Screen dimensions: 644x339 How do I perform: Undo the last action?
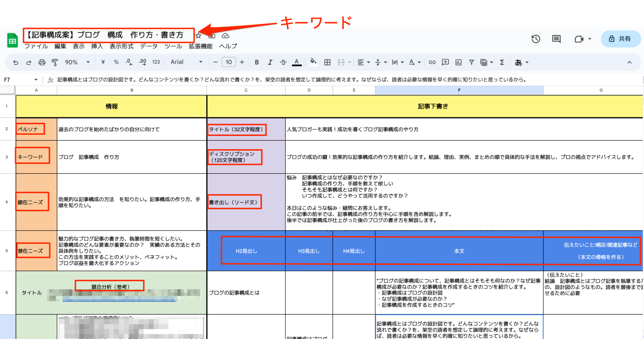[x=16, y=62]
